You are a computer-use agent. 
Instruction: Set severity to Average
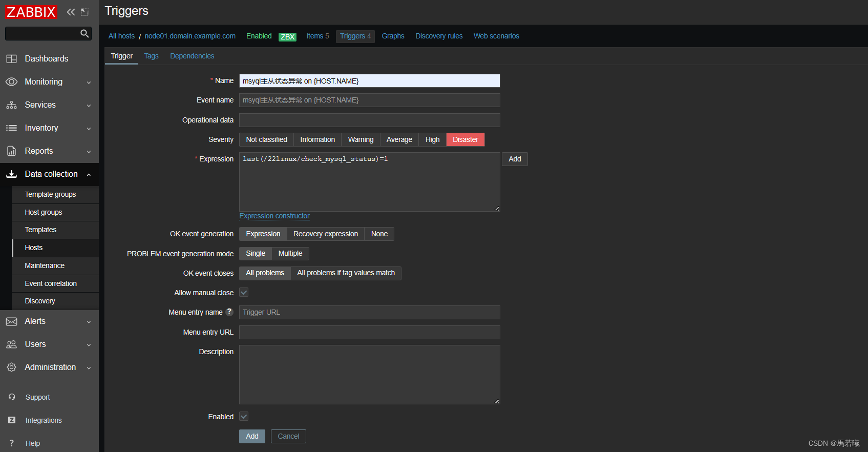399,139
